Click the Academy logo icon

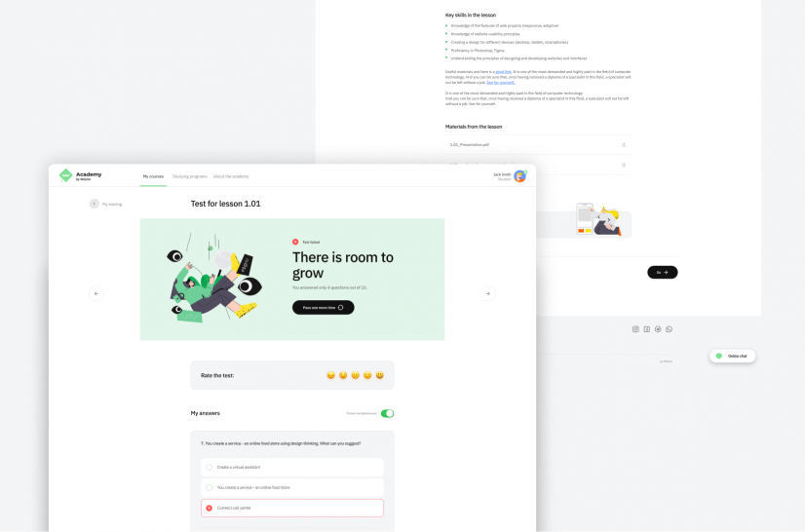pos(65,175)
